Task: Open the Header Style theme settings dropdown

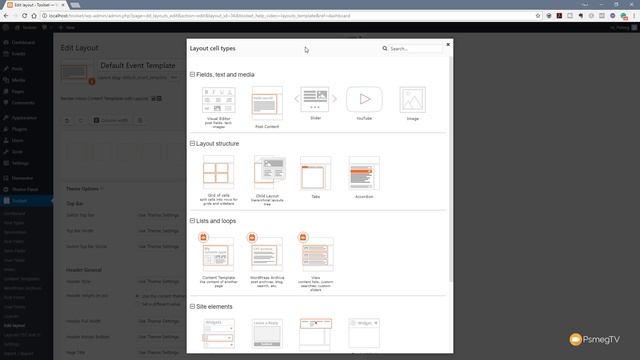Action: tap(161, 281)
